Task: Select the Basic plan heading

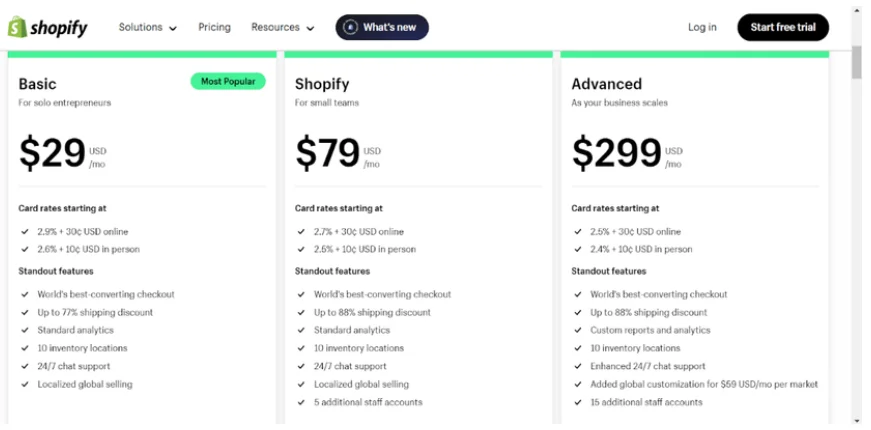Action: click(37, 84)
